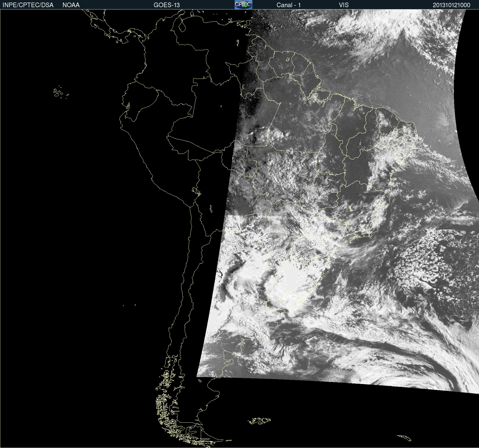Viewport: 479px width, 448px height.
Task: Click the INPE/CPTEC/DSA header text
Action: [x=28, y=5]
